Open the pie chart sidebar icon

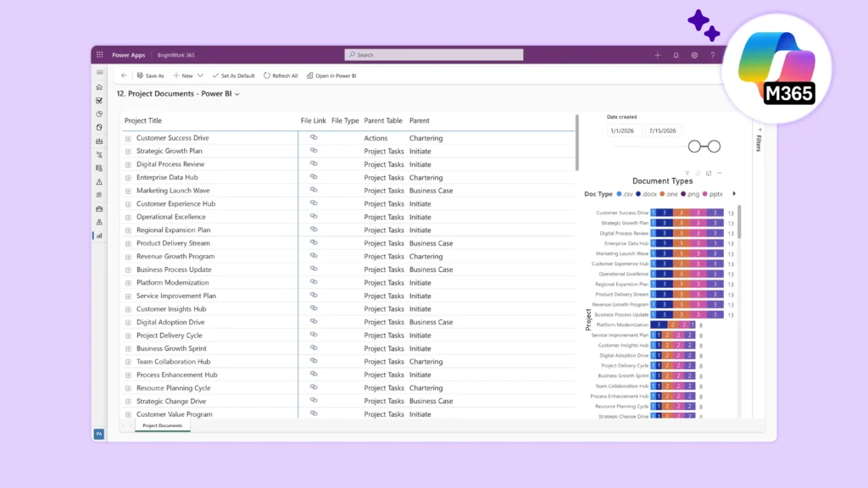pyautogui.click(x=100, y=114)
